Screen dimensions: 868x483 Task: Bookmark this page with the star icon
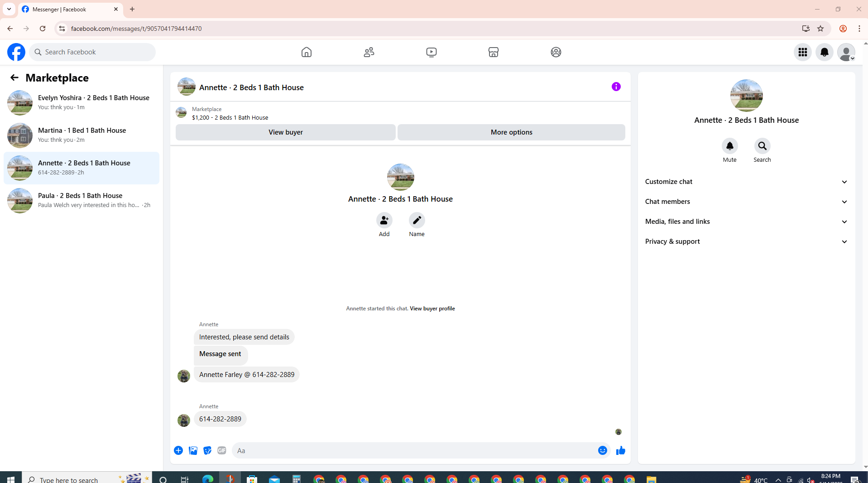click(x=820, y=29)
